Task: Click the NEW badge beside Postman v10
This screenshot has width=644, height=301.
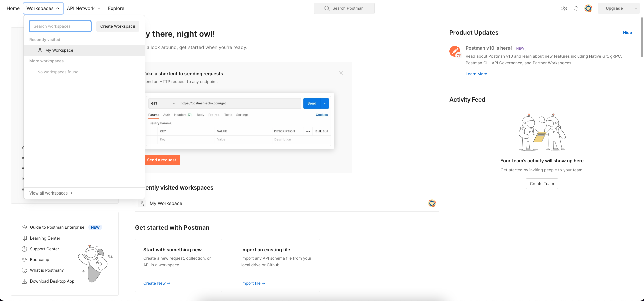Action: pos(520,48)
